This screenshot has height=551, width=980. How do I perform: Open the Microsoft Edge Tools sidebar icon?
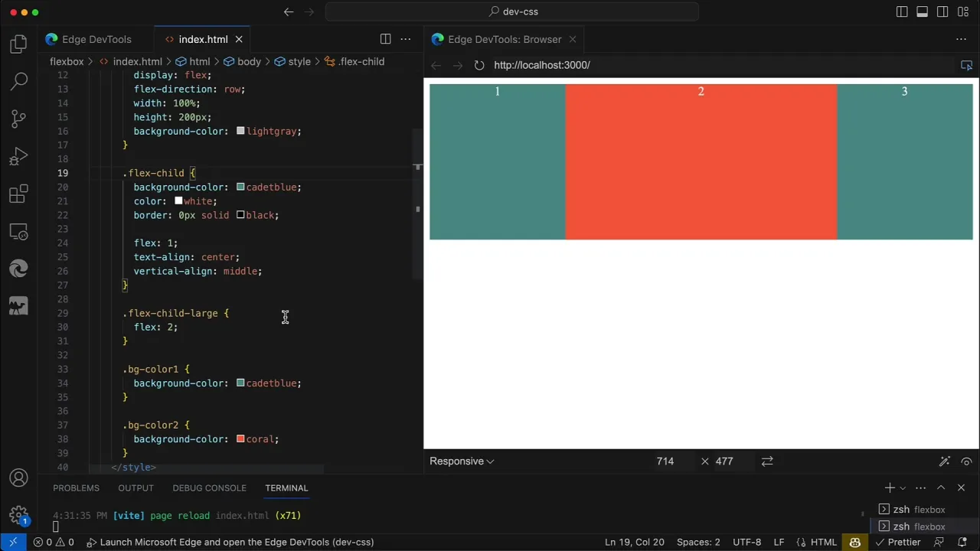pyautogui.click(x=18, y=232)
